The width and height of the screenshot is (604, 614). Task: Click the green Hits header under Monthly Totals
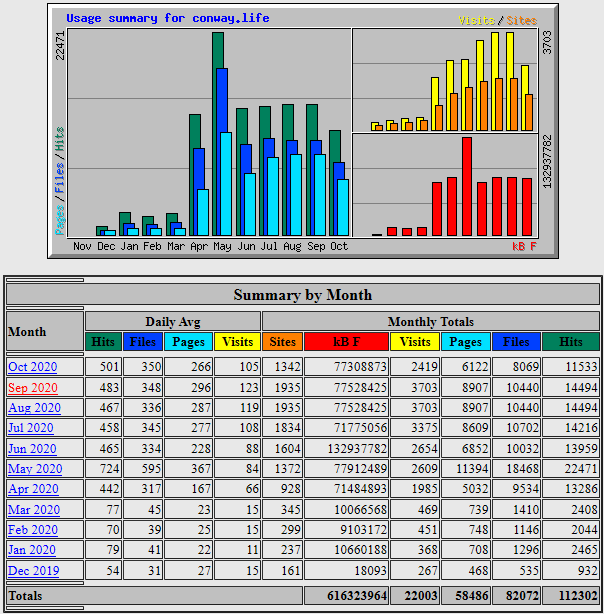(571, 341)
